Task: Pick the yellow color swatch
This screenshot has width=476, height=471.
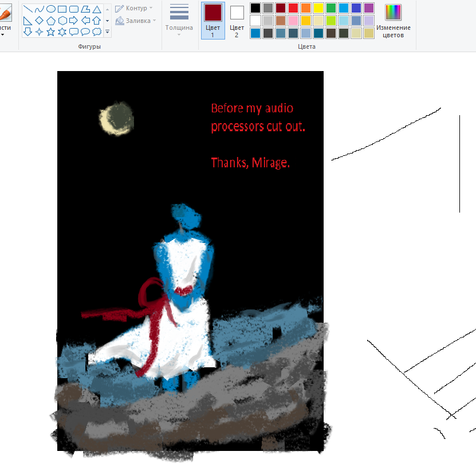Action: tap(318, 8)
